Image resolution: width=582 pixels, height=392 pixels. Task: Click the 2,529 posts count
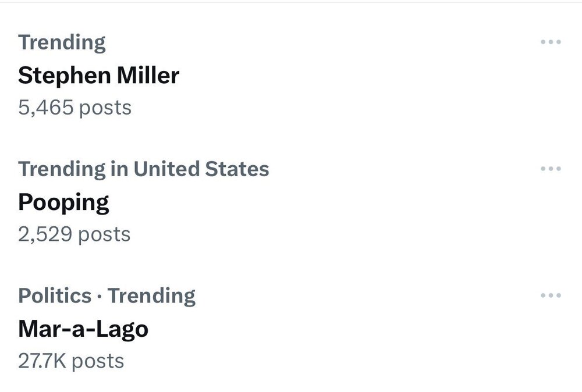pos(74,234)
